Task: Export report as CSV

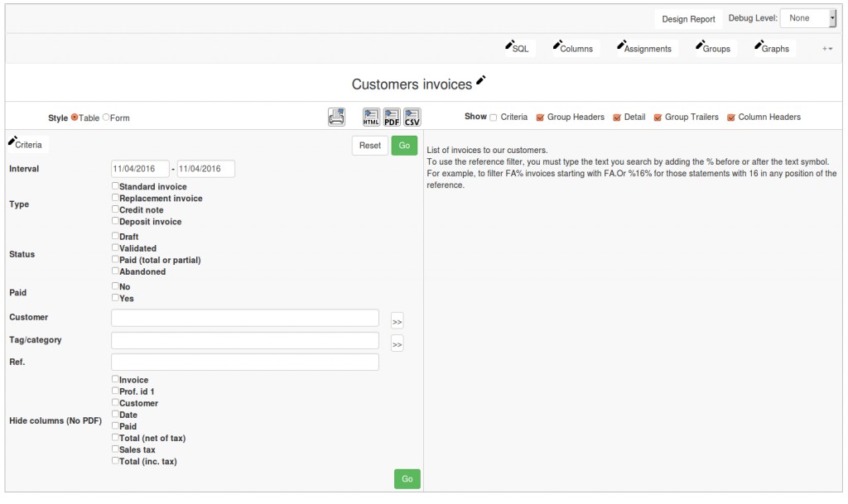Action: (412, 118)
